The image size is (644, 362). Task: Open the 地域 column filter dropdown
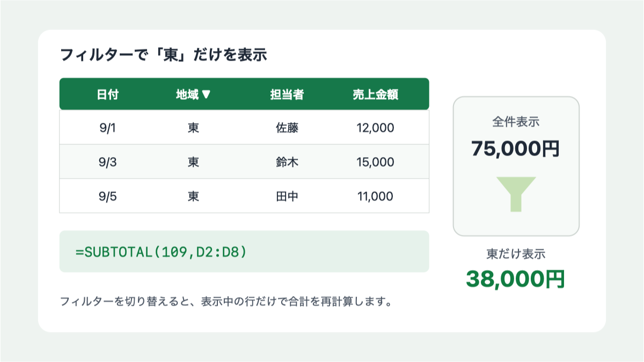coord(206,95)
